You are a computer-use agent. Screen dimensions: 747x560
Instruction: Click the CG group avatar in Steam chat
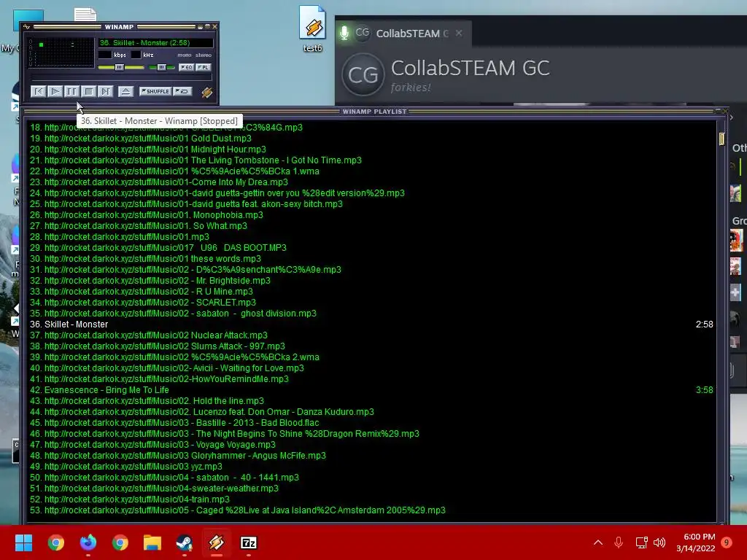[x=363, y=75]
